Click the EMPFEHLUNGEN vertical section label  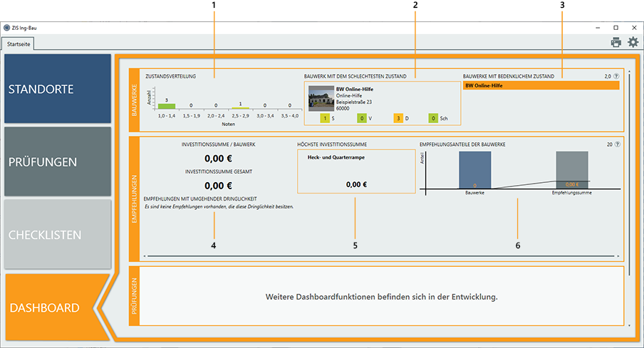coord(135,199)
